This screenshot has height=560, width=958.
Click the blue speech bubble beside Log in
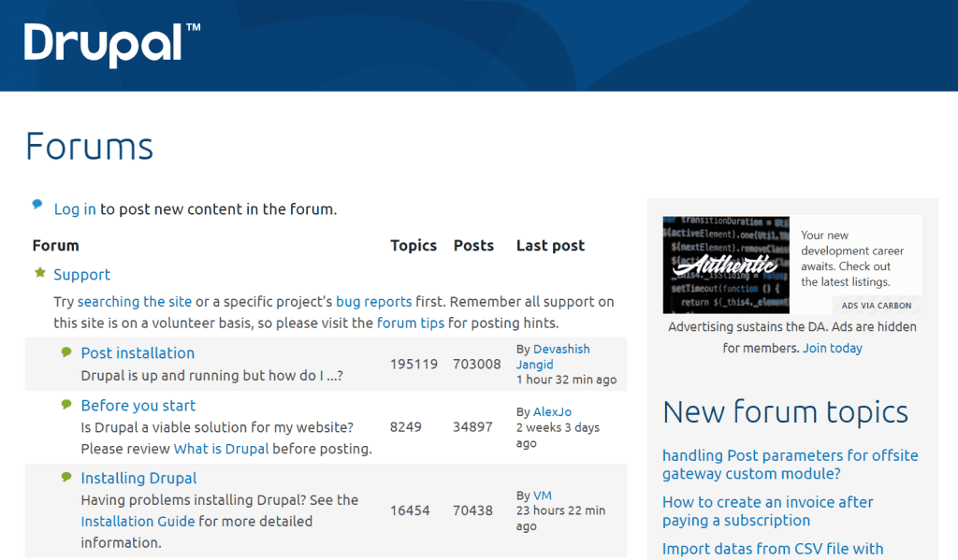(37, 204)
